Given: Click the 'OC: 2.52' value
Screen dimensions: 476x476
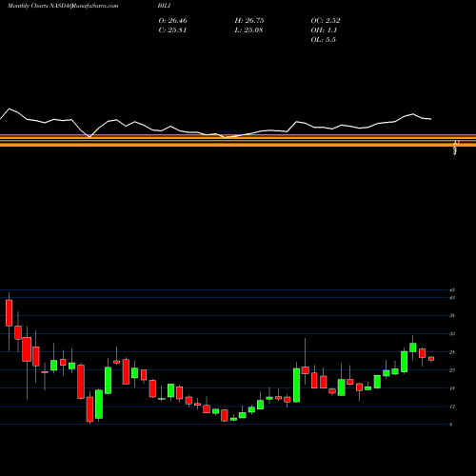Looking at the screenshot, I should coord(326,21).
